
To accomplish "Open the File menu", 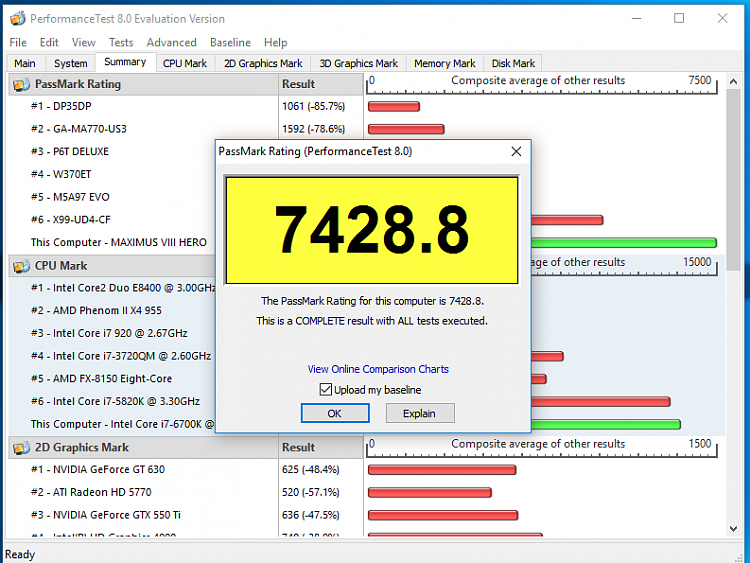I will [18, 43].
